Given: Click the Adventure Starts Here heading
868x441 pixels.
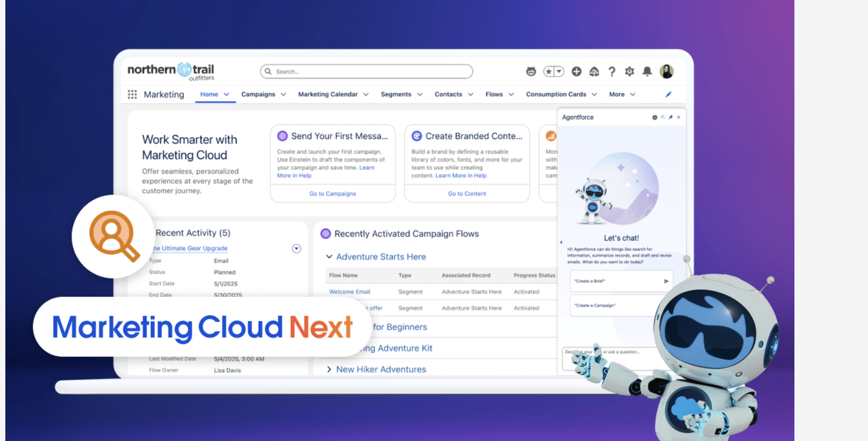Looking at the screenshot, I should (381, 257).
